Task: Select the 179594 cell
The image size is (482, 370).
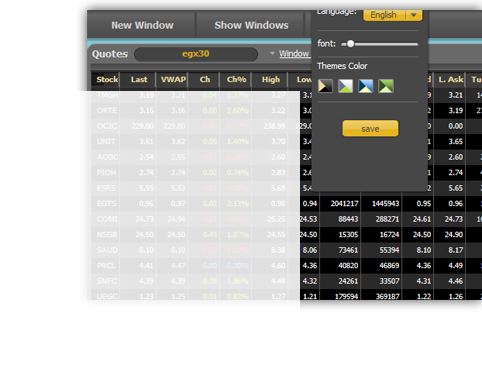Action: (340, 296)
